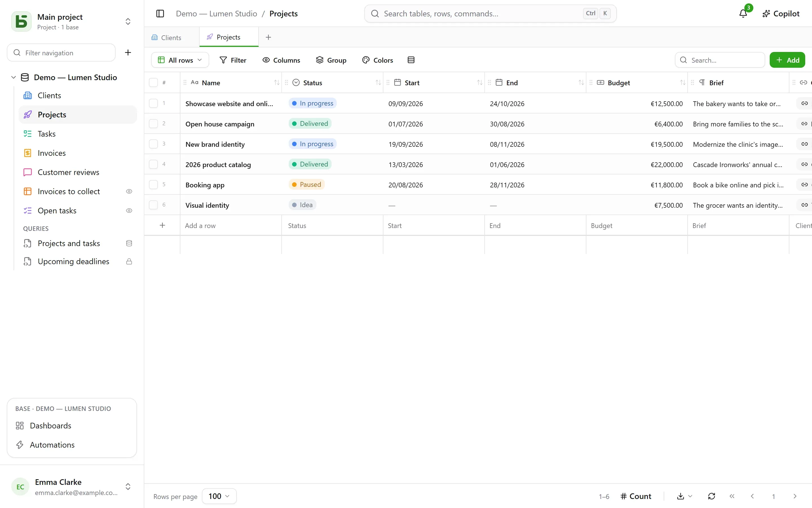Open the Columns button

pos(281,60)
